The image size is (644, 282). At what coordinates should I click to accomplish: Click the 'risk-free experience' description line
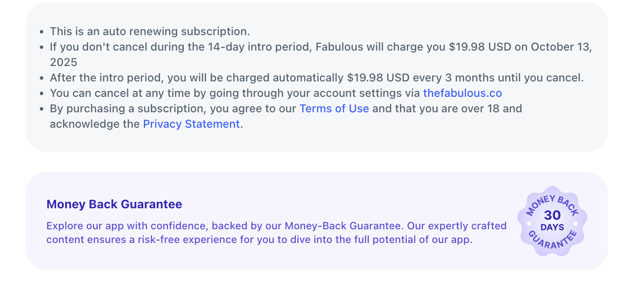[x=193, y=239]
